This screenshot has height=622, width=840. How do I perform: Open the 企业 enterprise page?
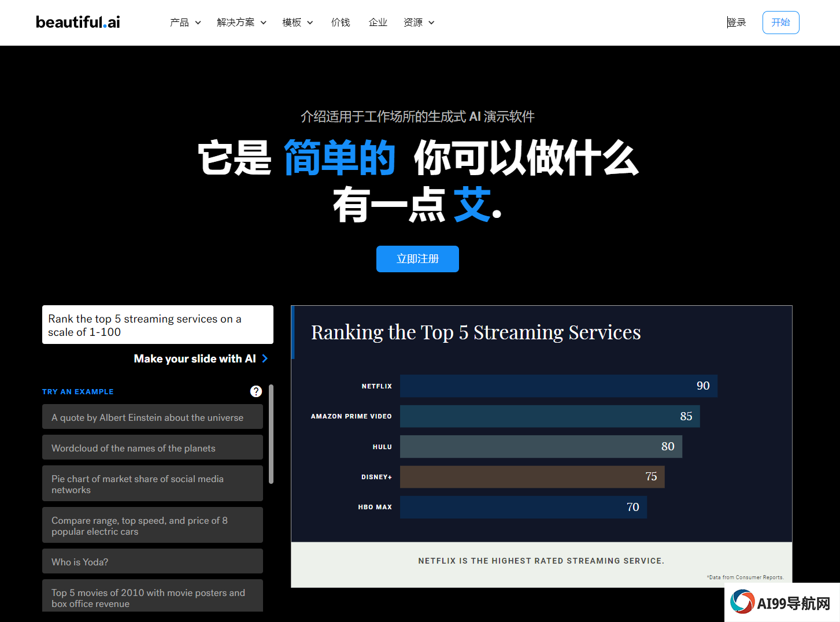[x=378, y=23]
